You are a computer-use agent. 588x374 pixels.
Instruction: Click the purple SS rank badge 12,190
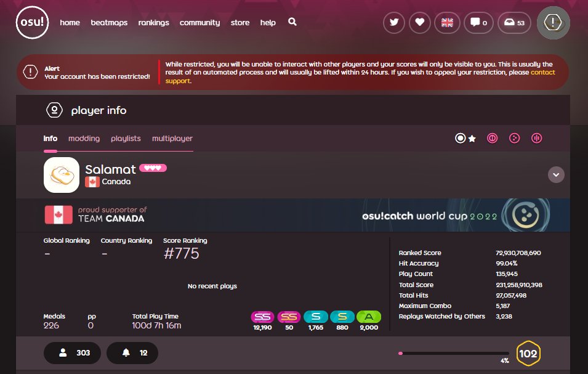tap(262, 317)
